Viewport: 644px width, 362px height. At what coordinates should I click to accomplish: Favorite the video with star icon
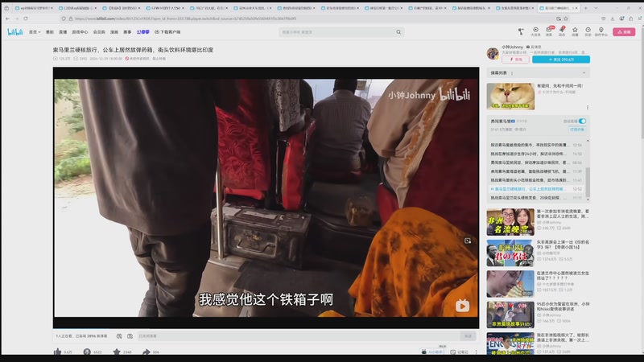117,352
